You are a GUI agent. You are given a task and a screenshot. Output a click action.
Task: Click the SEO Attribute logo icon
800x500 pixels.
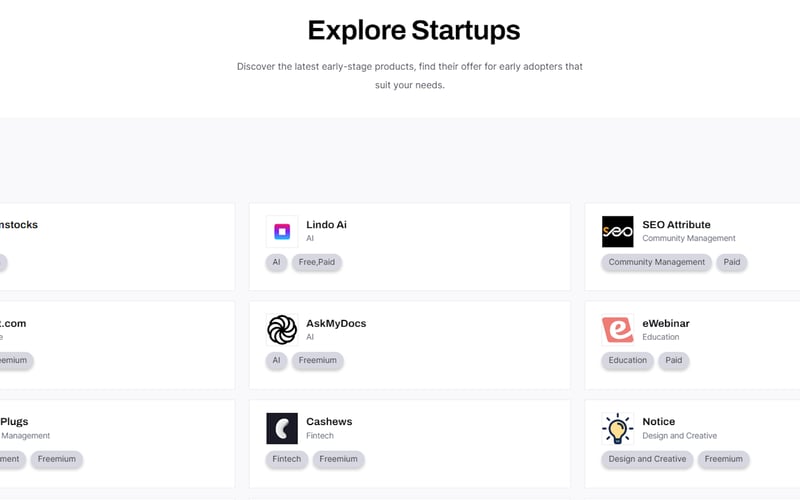point(617,232)
